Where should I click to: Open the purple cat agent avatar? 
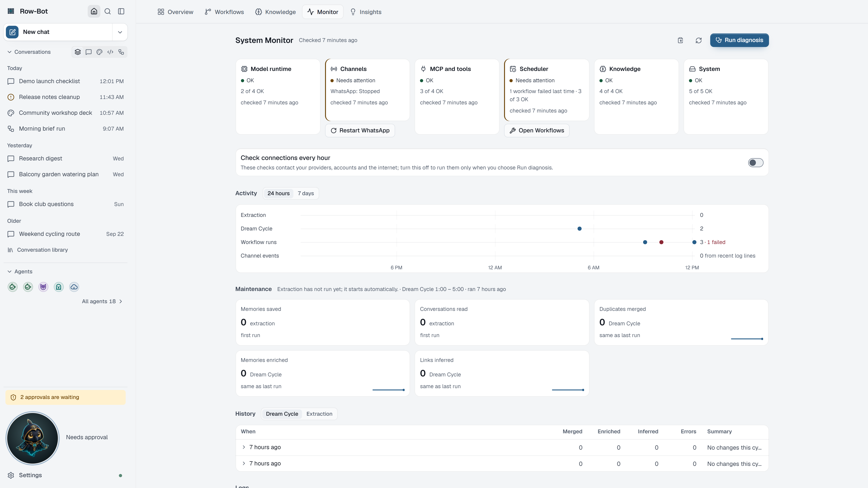tap(43, 287)
